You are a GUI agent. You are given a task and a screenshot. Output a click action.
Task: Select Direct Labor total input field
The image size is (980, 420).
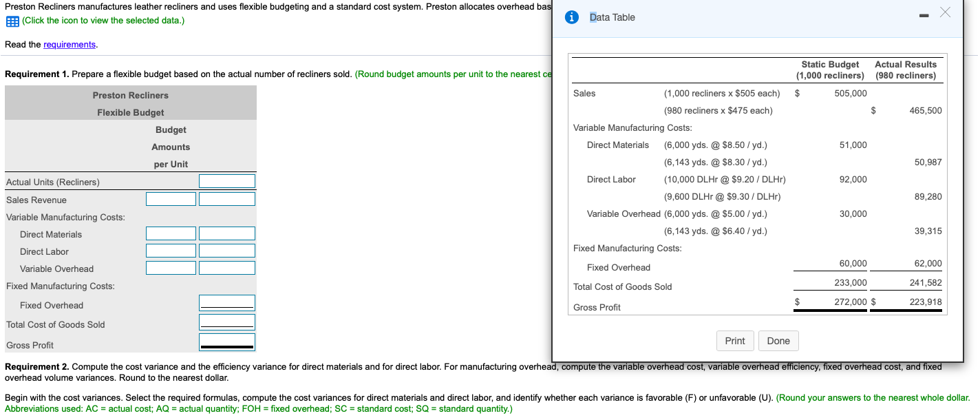pos(227,251)
